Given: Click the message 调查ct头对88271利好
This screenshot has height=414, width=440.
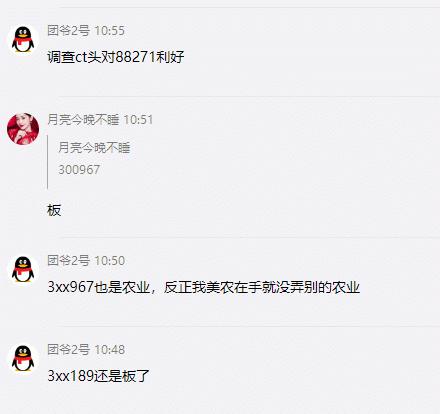Looking at the screenshot, I should [x=116, y=57].
